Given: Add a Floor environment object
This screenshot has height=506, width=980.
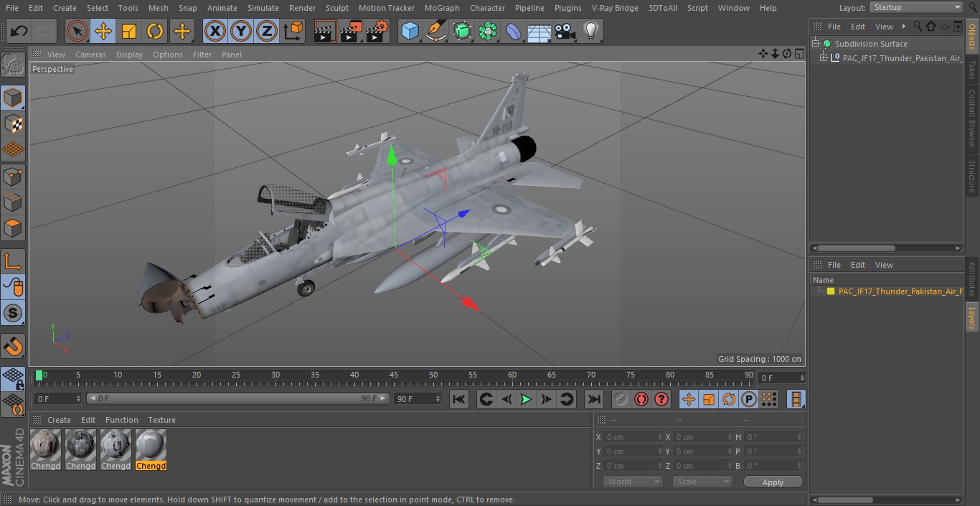Looking at the screenshot, I should [x=540, y=31].
